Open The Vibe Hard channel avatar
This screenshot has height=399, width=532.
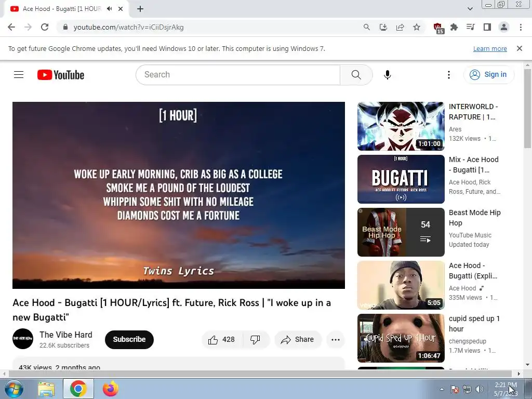23,339
